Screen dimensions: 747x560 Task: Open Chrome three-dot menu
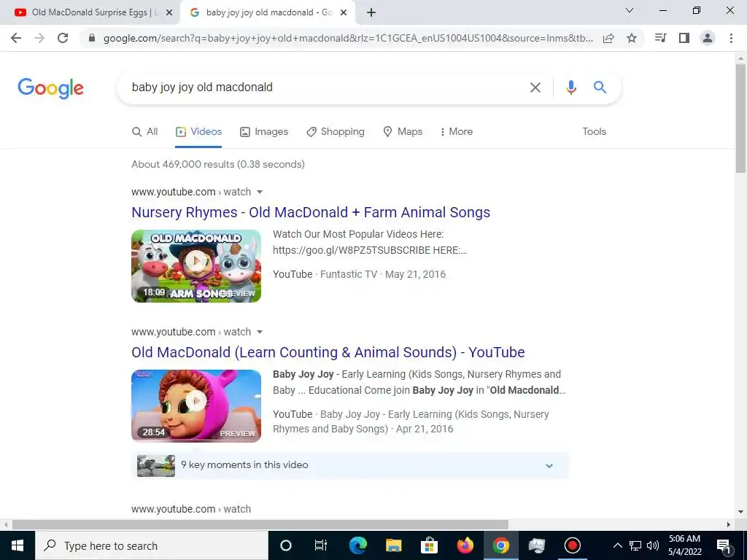(x=731, y=38)
